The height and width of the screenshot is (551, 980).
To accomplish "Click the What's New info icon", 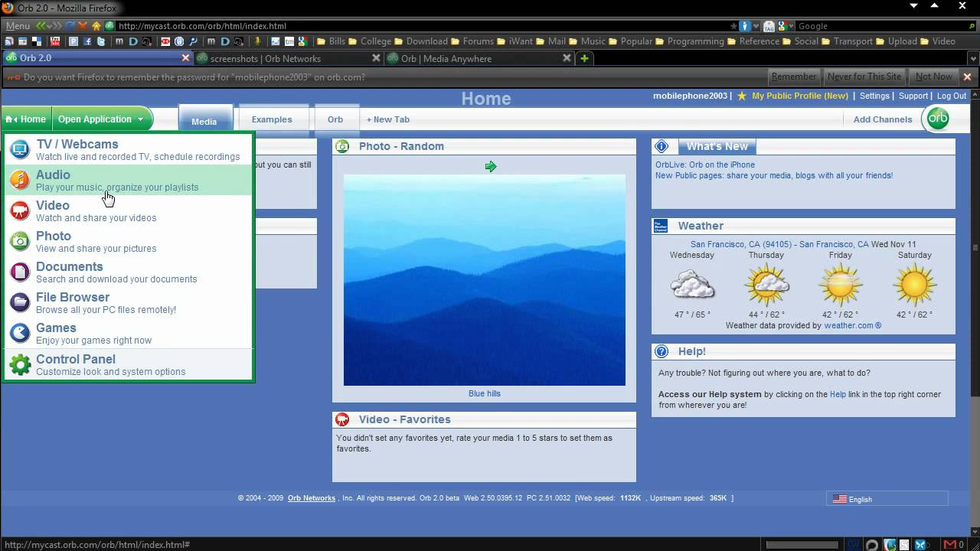I will (661, 146).
